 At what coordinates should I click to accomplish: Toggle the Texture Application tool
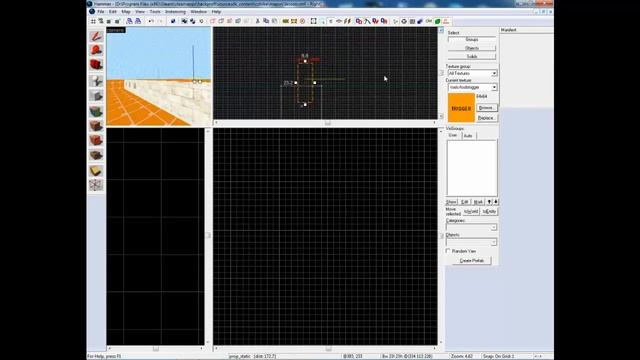[96, 111]
